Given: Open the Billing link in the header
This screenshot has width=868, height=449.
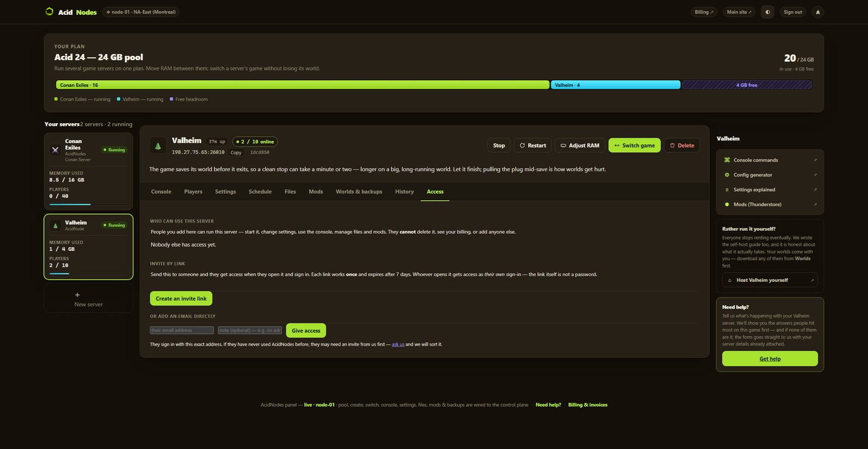Looking at the screenshot, I should tap(704, 12).
